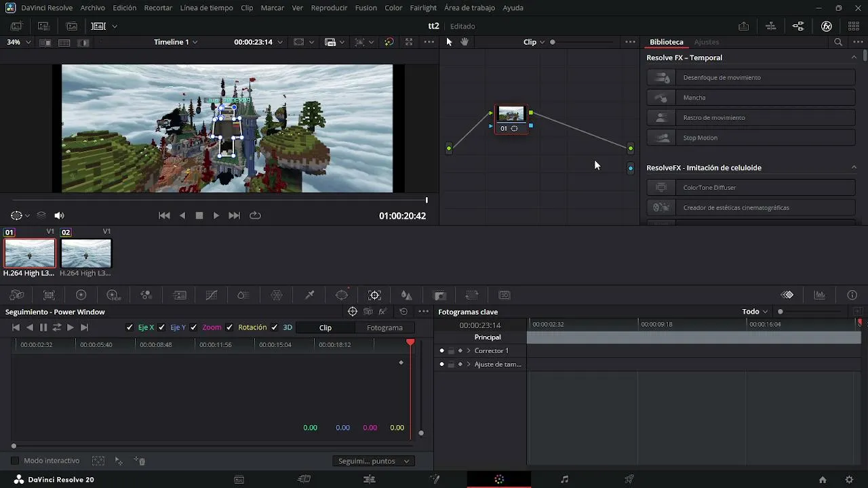
Task: Open the Motion Effects palette
Action: [x=179, y=295]
